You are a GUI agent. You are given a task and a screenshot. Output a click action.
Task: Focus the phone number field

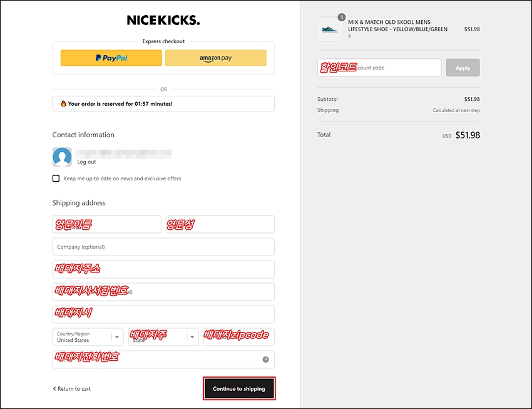click(163, 360)
